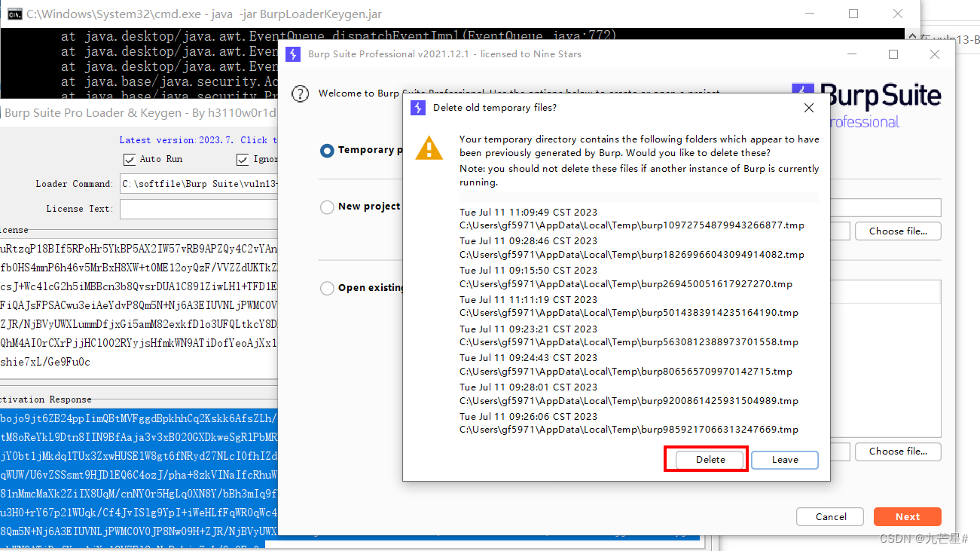
Task: Click the temp path burp269450051617927270.tmp
Action: tap(626, 284)
